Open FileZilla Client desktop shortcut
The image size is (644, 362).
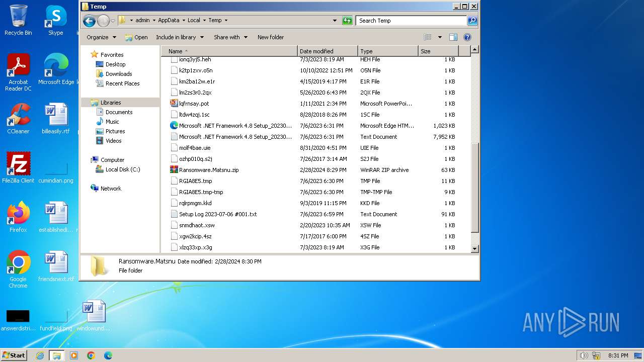(18, 168)
